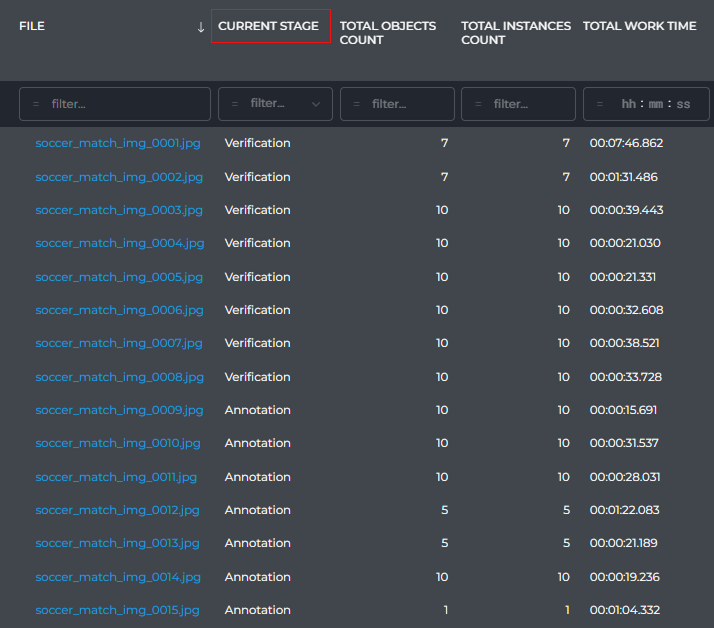The image size is (714, 628).
Task: Sort by TOTAL OBJECTS COUNT header
Action: 388,33
